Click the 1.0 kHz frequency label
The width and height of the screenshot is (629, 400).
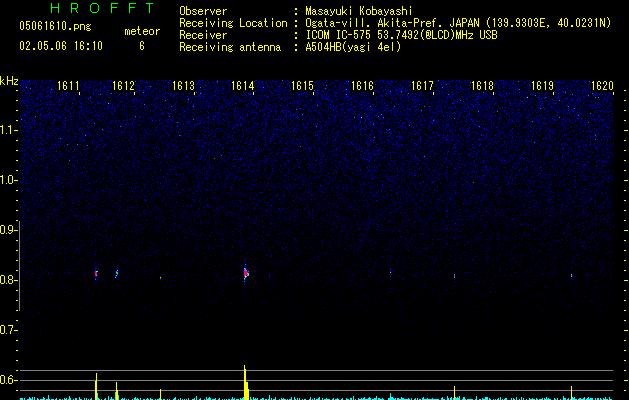click(8, 180)
